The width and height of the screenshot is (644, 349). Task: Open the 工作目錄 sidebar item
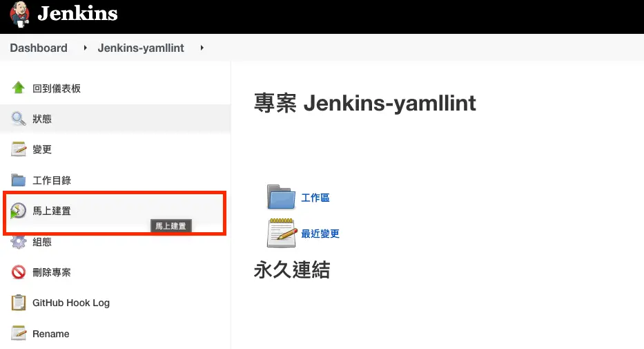coord(52,180)
